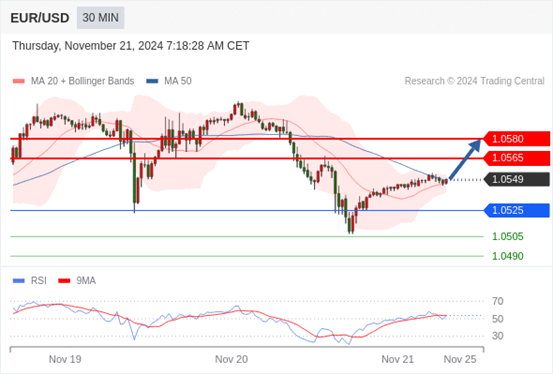This screenshot has width=553, height=375.
Task: Toggle the 9MA legend entry
Action: click(77, 281)
